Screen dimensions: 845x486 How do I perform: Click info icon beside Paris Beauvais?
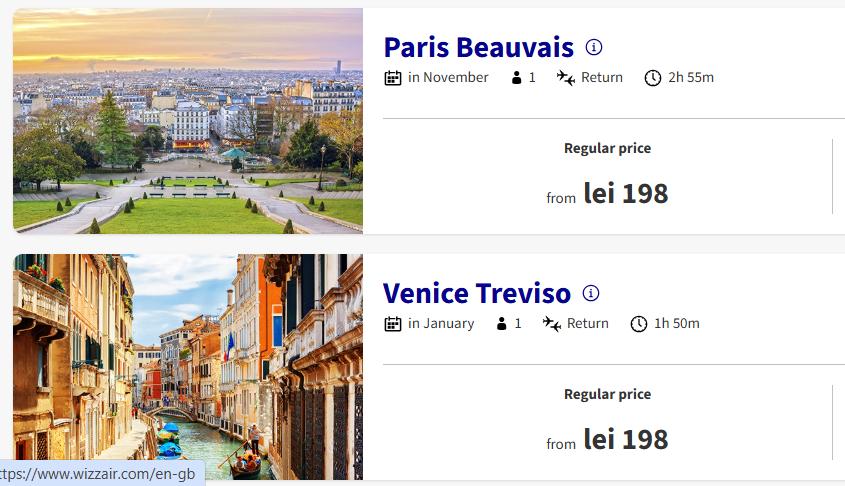click(x=594, y=47)
